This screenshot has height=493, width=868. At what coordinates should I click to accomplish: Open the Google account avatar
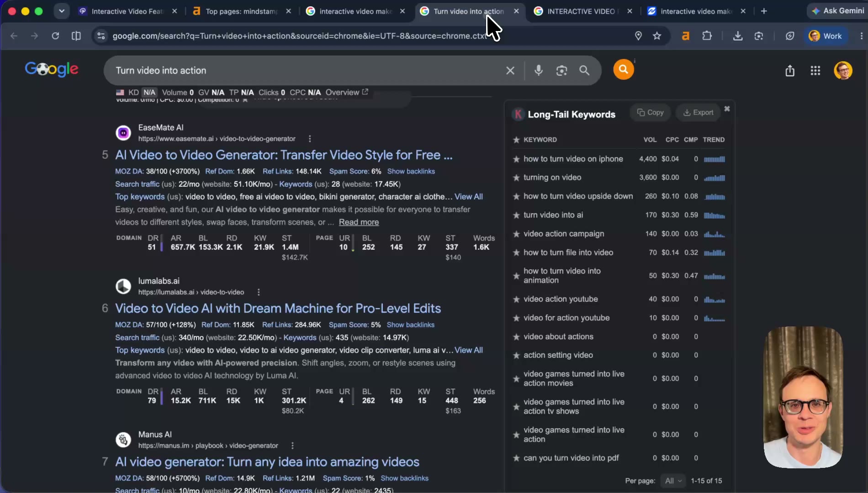[x=843, y=70]
